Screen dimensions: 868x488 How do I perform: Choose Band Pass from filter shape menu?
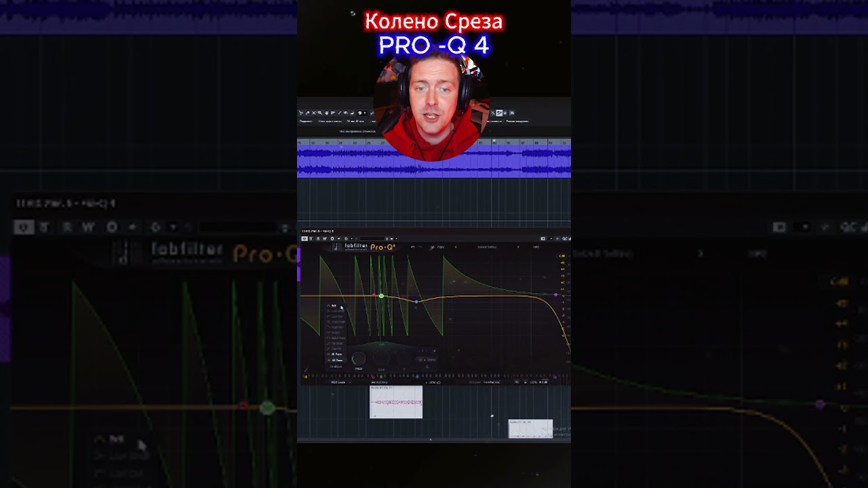click(x=334, y=338)
